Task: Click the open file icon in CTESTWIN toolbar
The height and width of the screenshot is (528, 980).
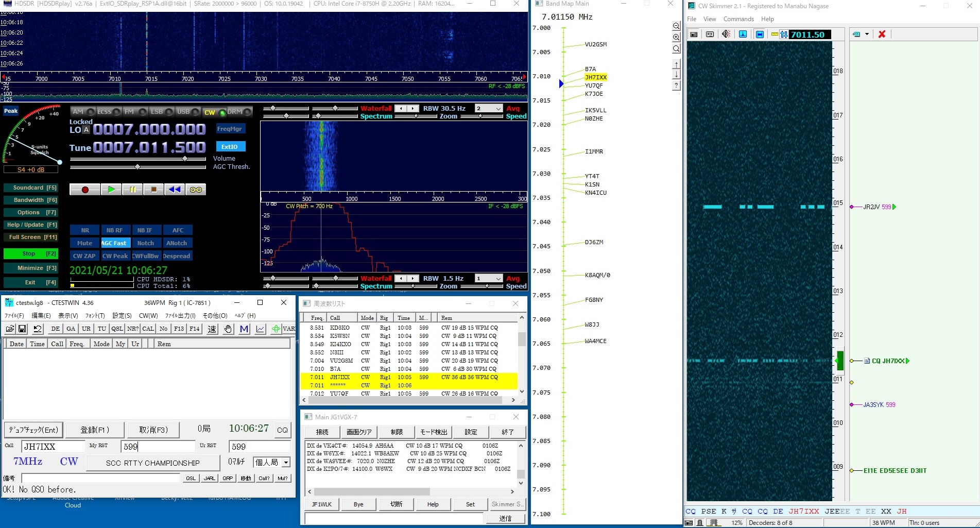Action: coord(10,329)
